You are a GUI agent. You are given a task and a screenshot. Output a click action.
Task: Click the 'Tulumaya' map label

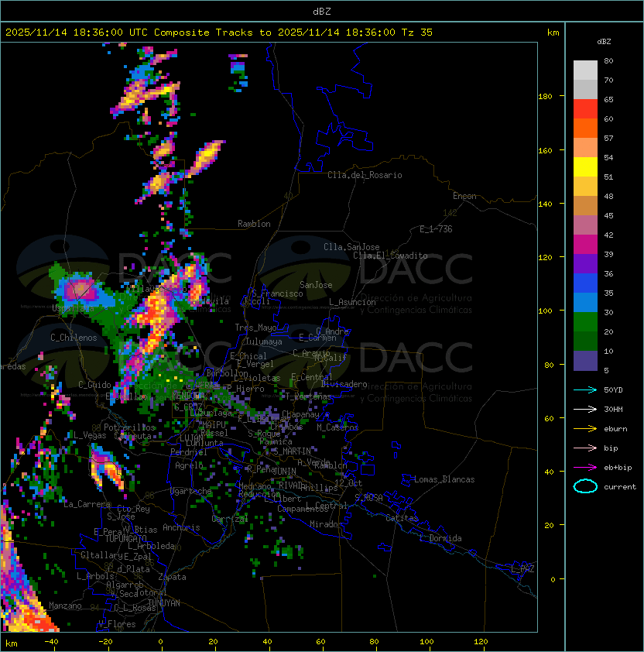click(x=264, y=341)
